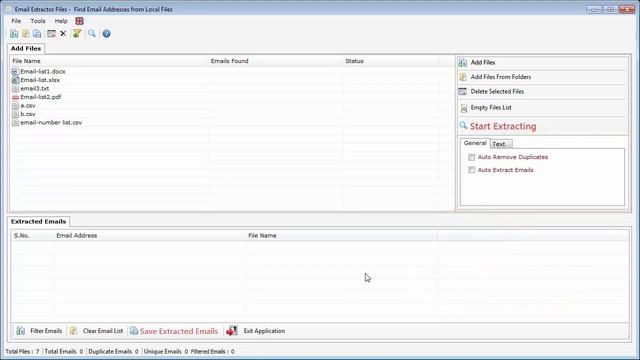Switch to the Text options tab
This screenshot has height=360, width=640.
click(501, 144)
